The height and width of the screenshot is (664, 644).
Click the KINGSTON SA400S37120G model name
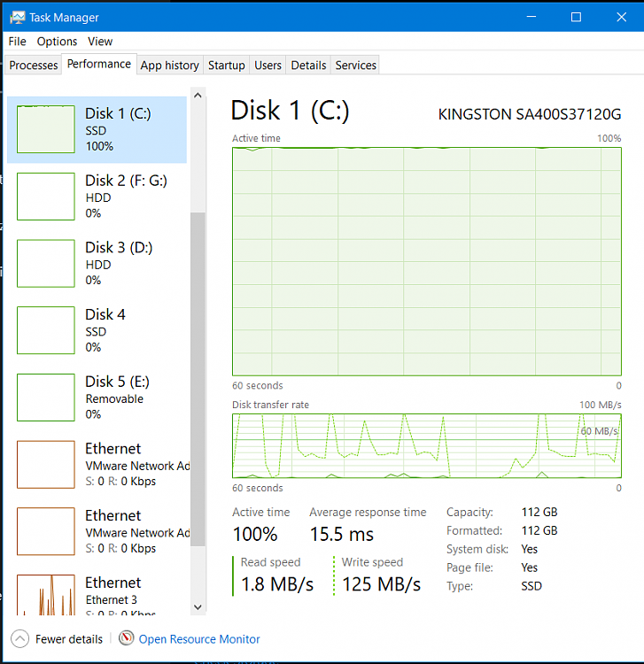pos(530,114)
